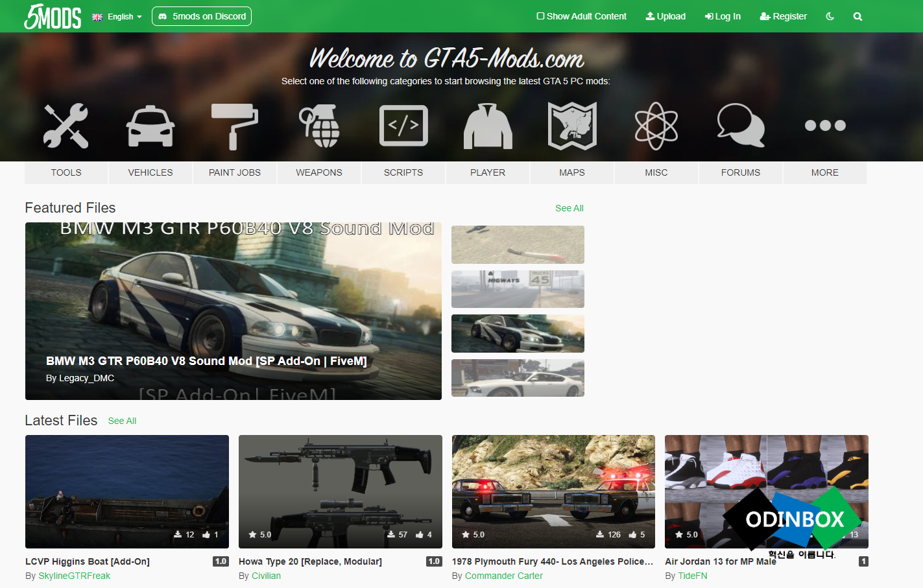Viewport: 923px width, 588px height.
Task: Select the TOOLS category tab
Action: (66, 172)
